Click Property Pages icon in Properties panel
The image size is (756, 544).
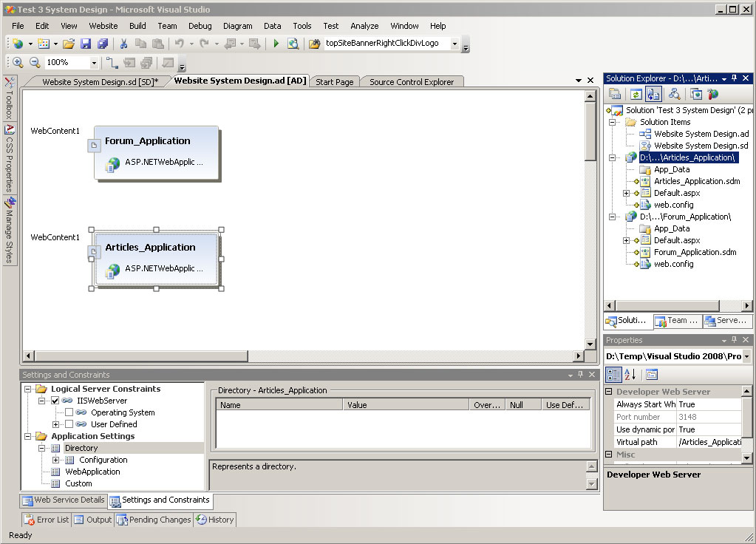coord(651,374)
